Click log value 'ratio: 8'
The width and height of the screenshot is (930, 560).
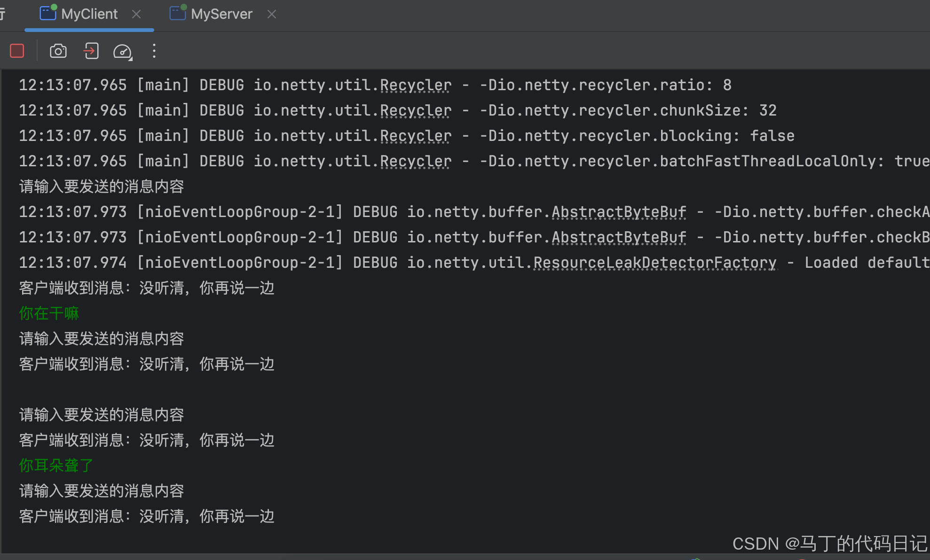click(x=695, y=85)
